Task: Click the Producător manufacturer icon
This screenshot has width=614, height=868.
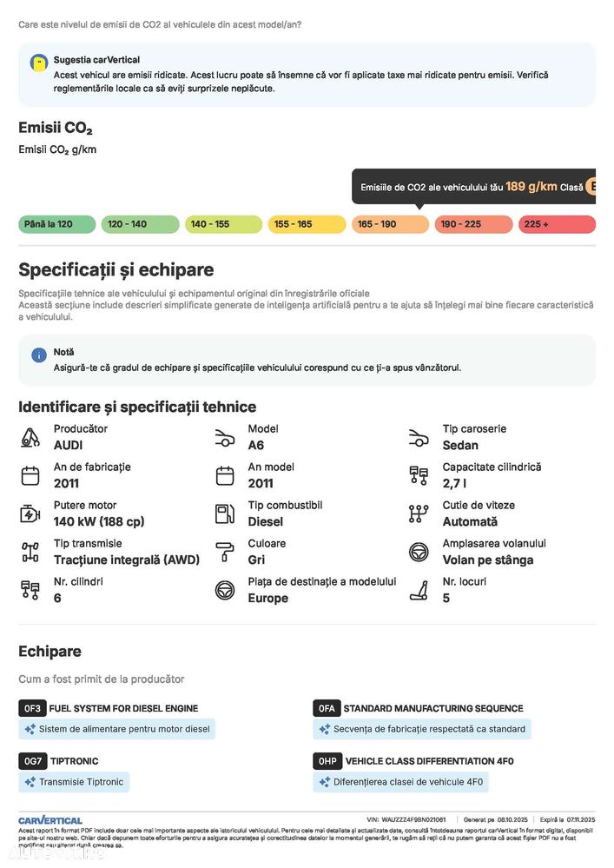Action: coord(30,437)
